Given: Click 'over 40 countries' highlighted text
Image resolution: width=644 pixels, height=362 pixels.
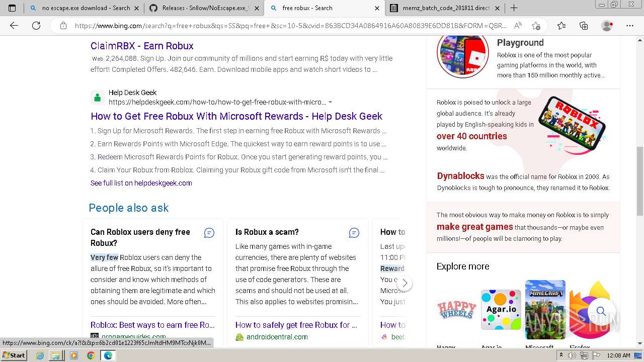Looking at the screenshot, I should 472,136.
